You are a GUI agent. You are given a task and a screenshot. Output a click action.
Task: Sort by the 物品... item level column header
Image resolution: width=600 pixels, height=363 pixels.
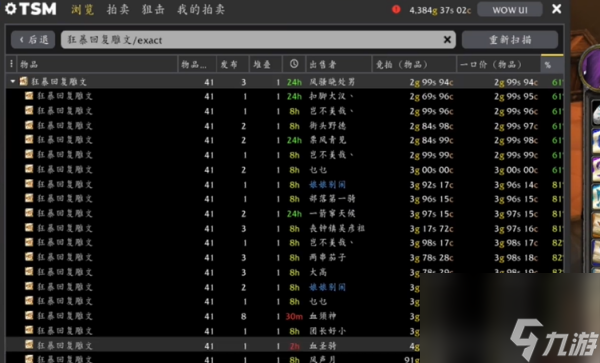tap(197, 64)
